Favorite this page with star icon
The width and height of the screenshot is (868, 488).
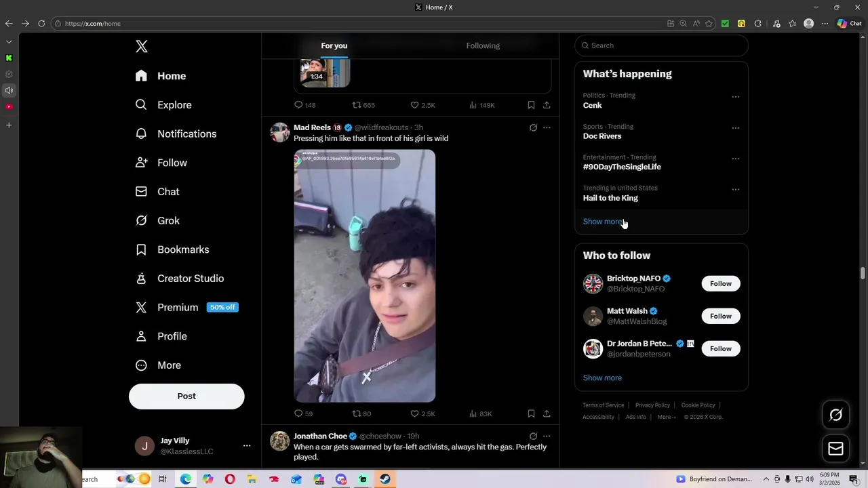(x=709, y=23)
